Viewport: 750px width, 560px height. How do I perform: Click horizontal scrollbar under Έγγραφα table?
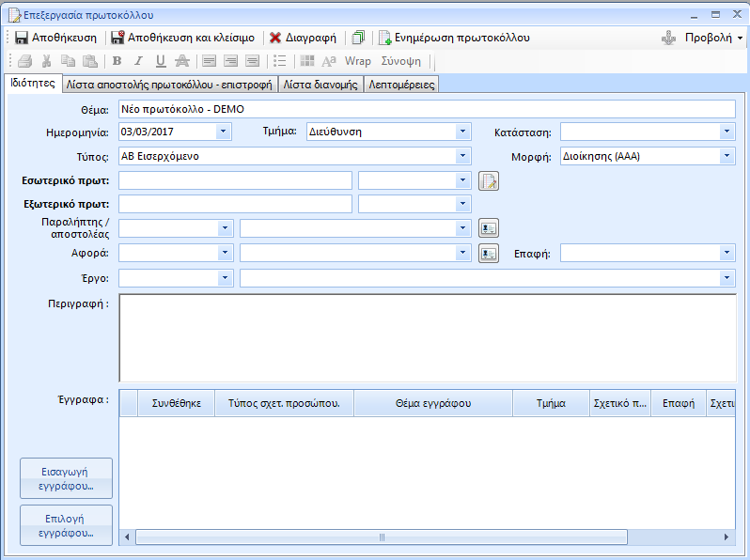382,537
